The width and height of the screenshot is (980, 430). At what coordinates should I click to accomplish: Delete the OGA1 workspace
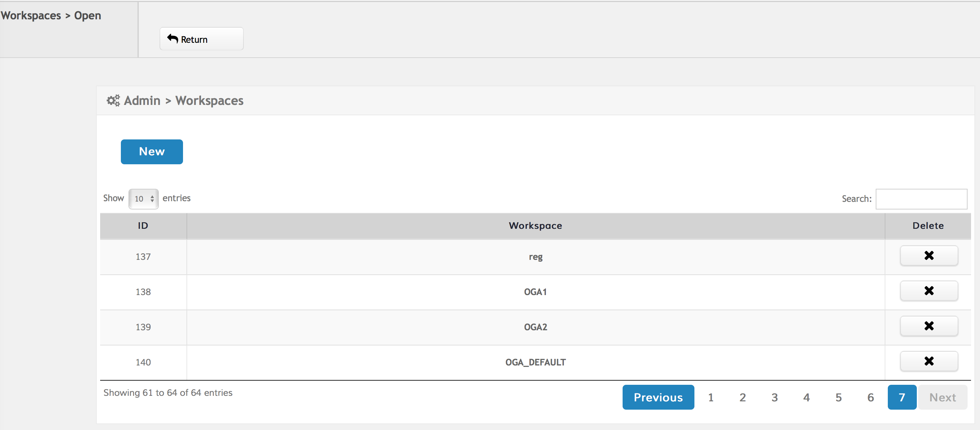click(x=928, y=291)
